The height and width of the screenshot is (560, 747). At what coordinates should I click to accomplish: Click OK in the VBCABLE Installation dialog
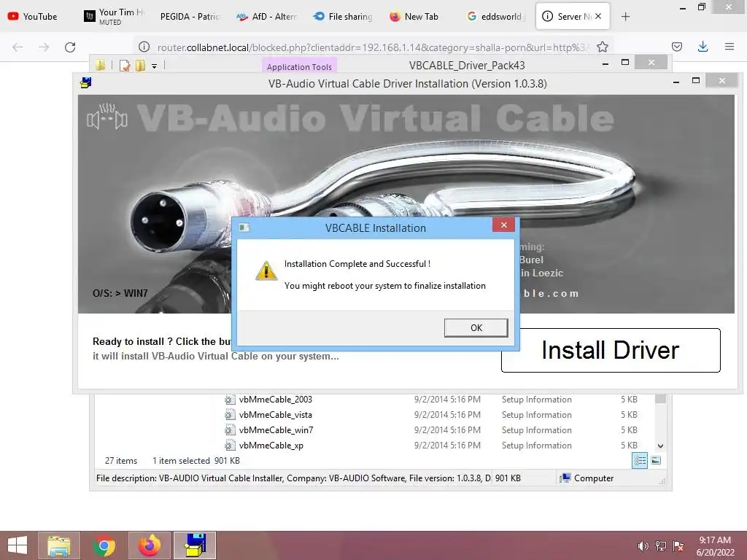point(476,327)
